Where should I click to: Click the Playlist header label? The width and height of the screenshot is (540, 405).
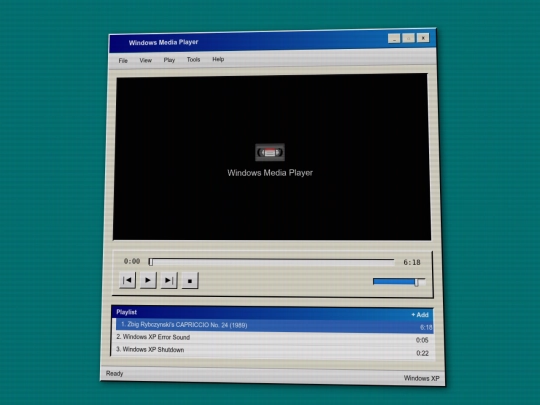pyautogui.click(x=126, y=312)
